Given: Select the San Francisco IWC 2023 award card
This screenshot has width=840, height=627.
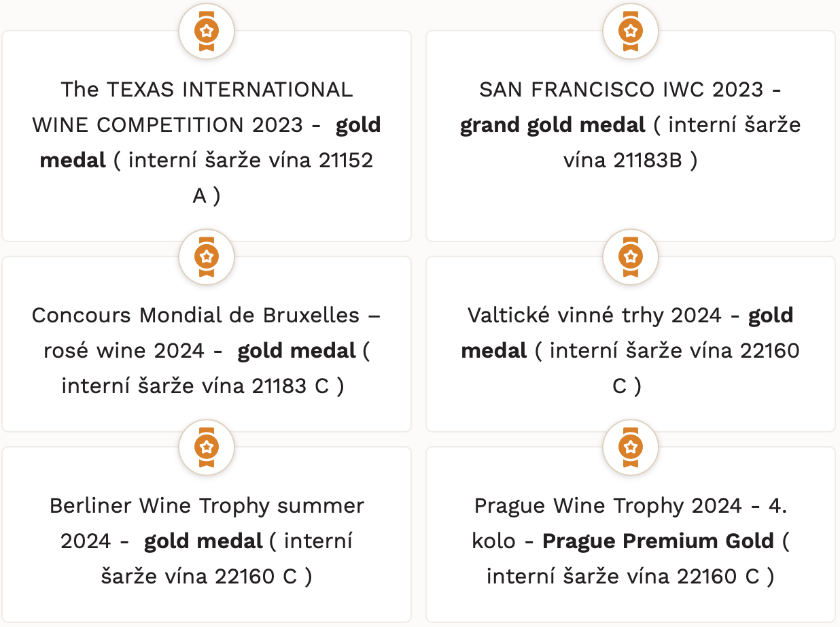Looking at the screenshot, I should (x=631, y=136).
